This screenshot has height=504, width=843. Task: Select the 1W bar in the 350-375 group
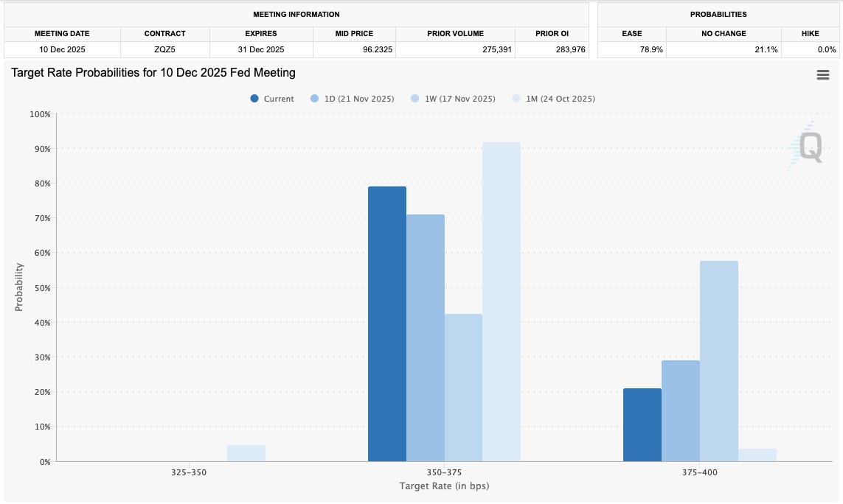point(463,388)
